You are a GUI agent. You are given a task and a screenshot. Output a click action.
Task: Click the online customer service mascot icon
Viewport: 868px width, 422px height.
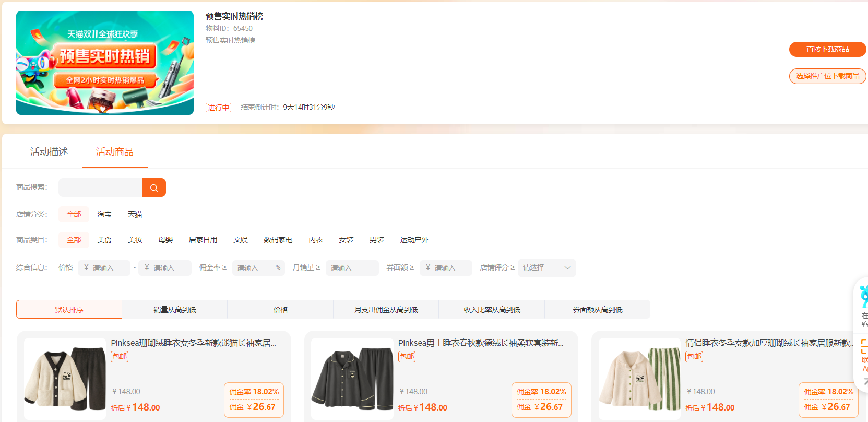[864, 298]
